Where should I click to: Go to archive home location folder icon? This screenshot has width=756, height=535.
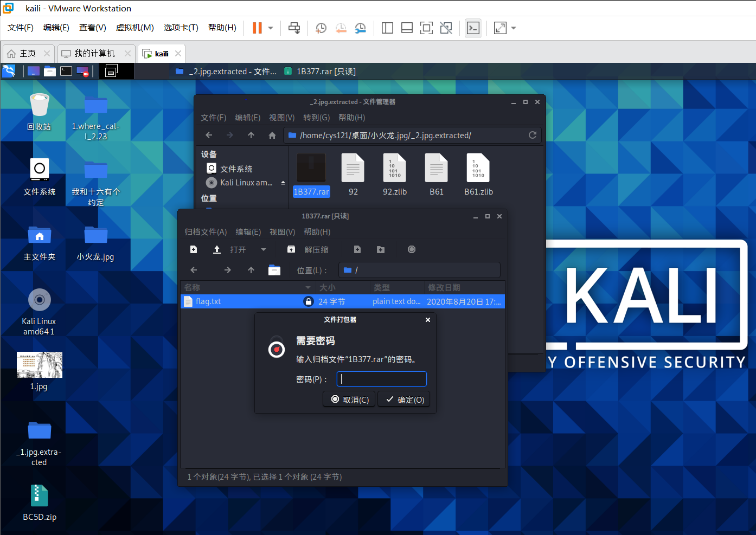pyautogui.click(x=274, y=270)
